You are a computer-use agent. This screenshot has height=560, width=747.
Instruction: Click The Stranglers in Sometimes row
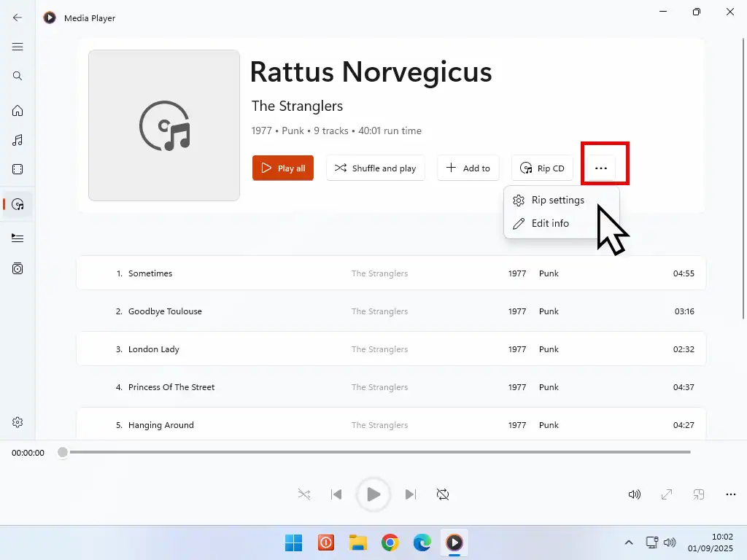[x=379, y=273]
